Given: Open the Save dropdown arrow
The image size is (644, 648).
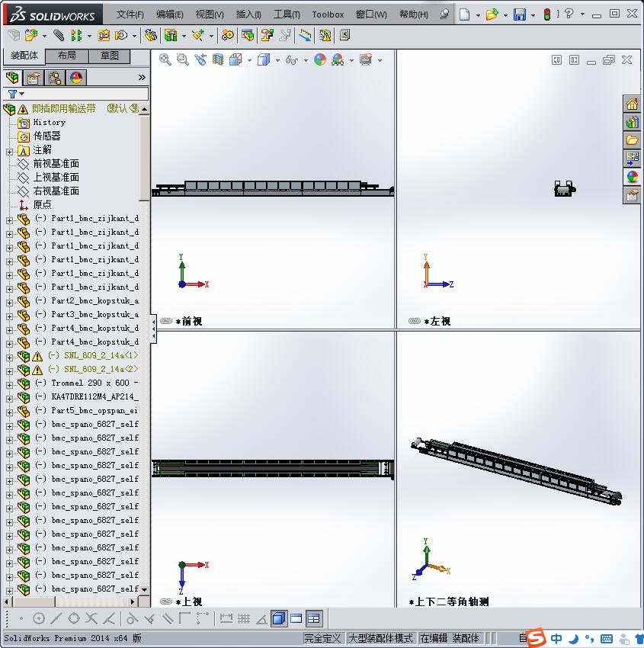Looking at the screenshot, I should [x=533, y=15].
